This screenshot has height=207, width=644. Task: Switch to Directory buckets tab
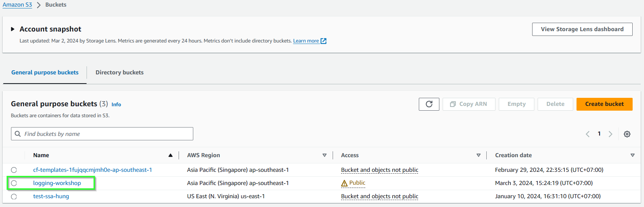(120, 73)
